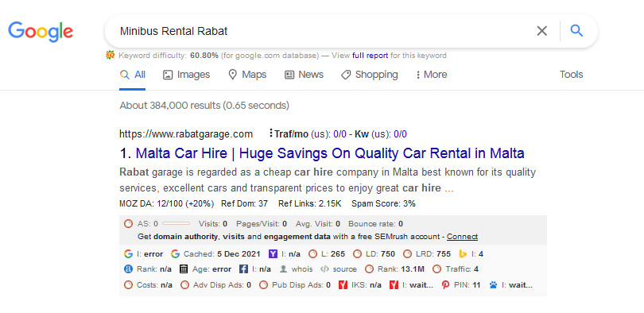Click the SEMrush icon beside Costs: n/a
Image resolution: width=644 pixels, height=313 pixels.
[129, 284]
